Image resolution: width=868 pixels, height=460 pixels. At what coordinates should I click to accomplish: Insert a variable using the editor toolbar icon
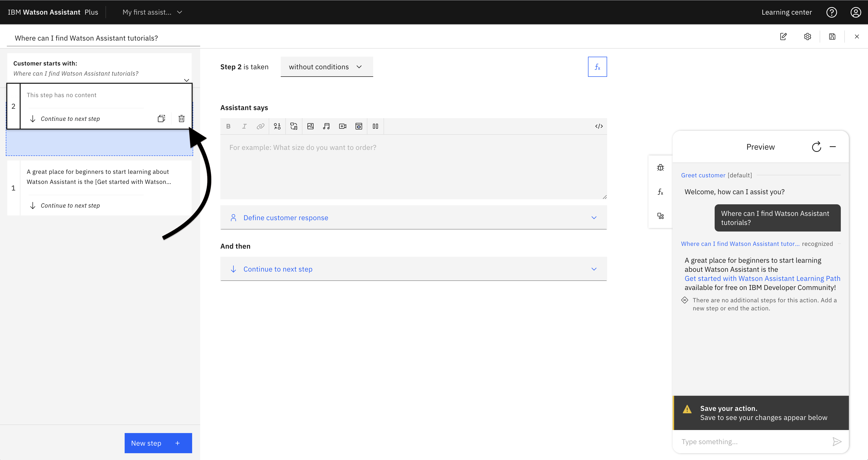277,126
